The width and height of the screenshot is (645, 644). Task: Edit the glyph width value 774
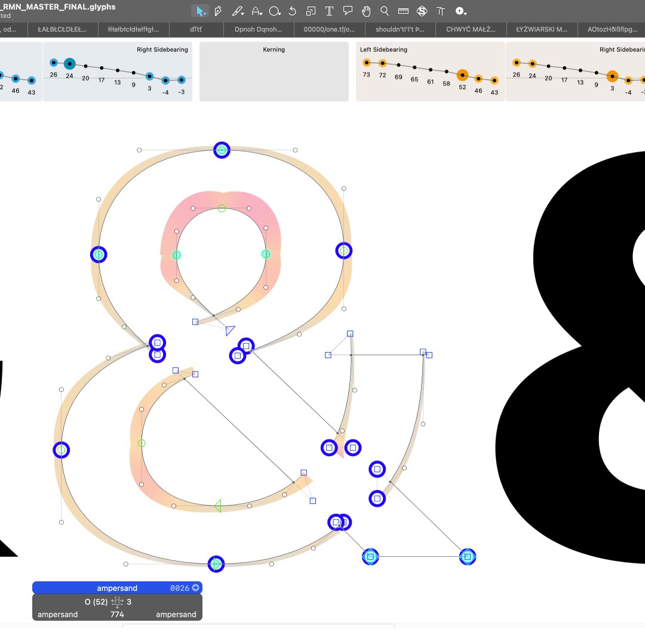click(117, 614)
